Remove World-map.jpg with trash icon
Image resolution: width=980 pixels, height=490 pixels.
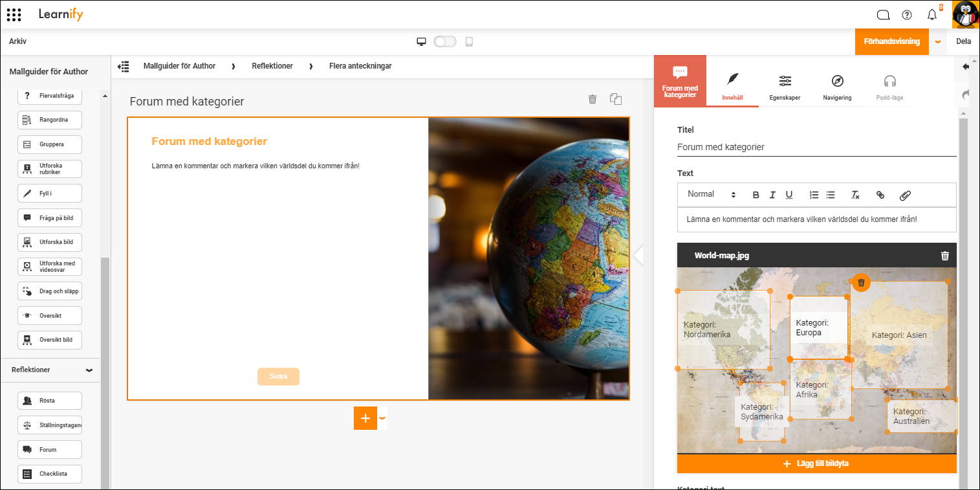pyautogui.click(x=944, y=256)
